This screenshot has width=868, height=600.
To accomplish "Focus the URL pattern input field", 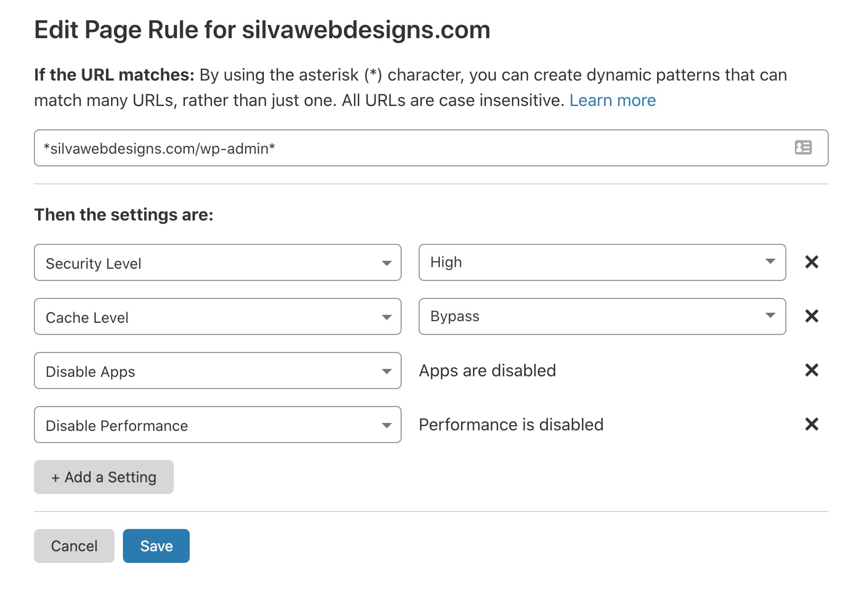I will [x=431, y=148].
